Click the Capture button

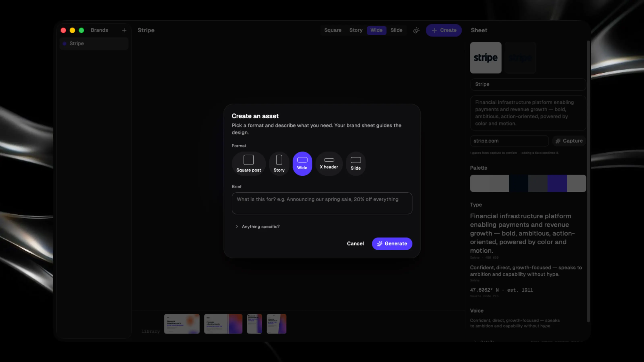pyautogui.click(x=569, y=141)
